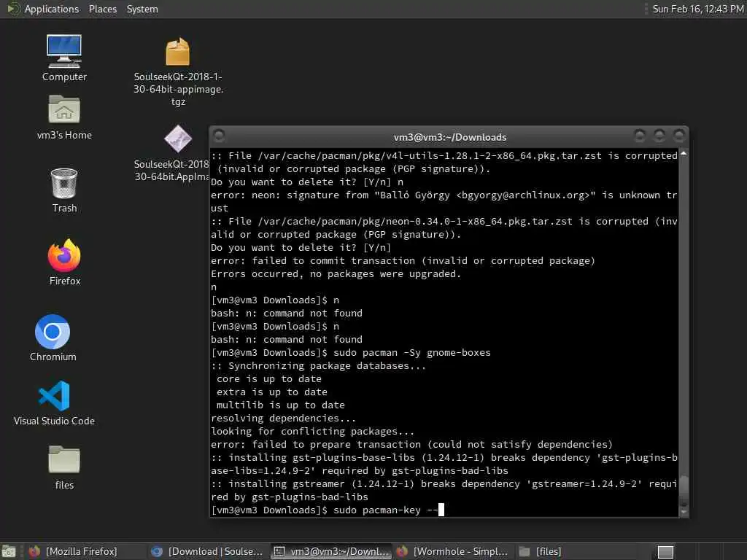Click the terminal window menu button in titlebar
747x560 pixels.
click(219, 136)
